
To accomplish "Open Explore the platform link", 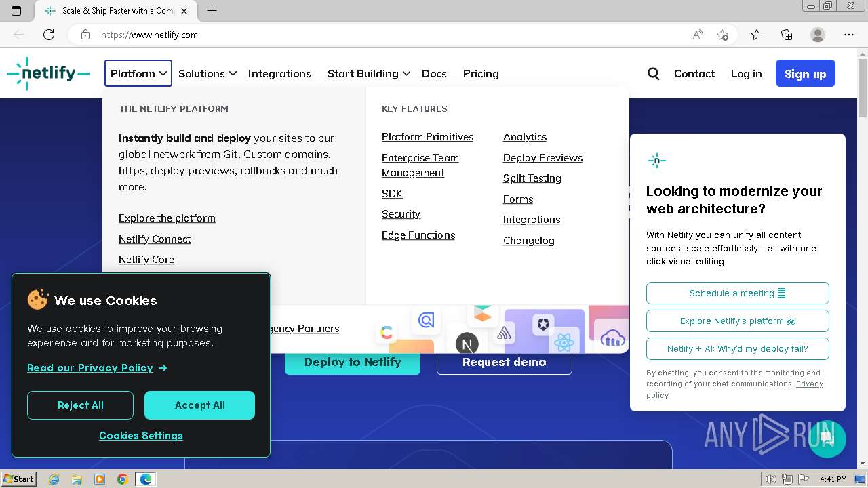I will pos(167,218).
